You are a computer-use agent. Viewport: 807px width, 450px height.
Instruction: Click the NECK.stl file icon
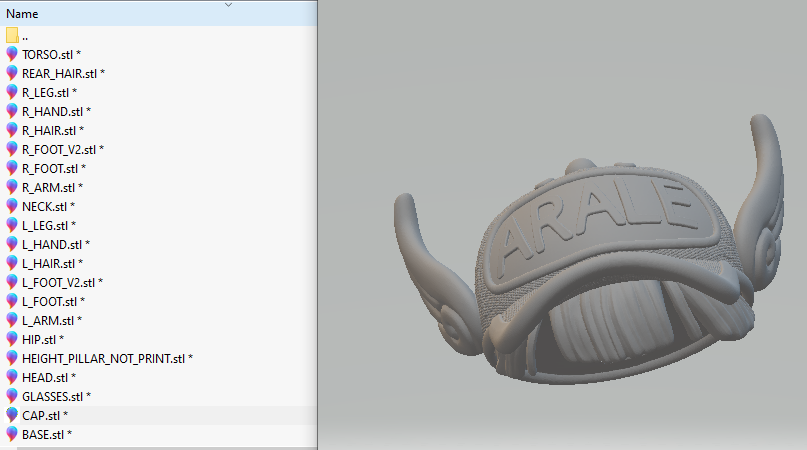coord(12,207)
